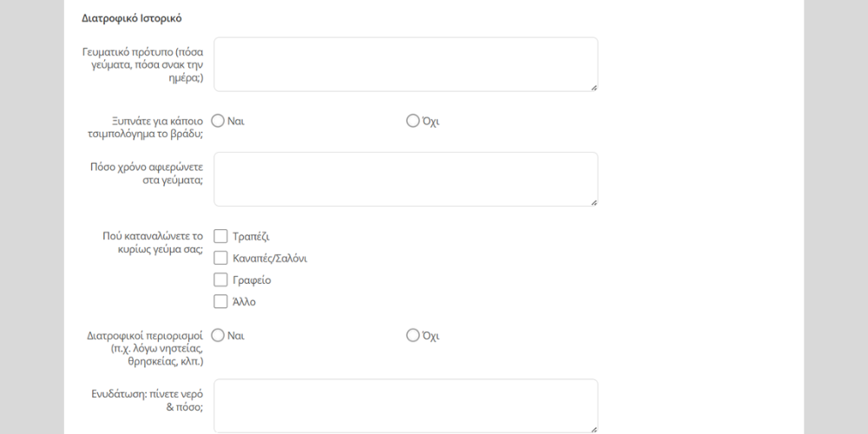
Task: Tick the Άλλο checkbox
Action: (x=220, y=302)
